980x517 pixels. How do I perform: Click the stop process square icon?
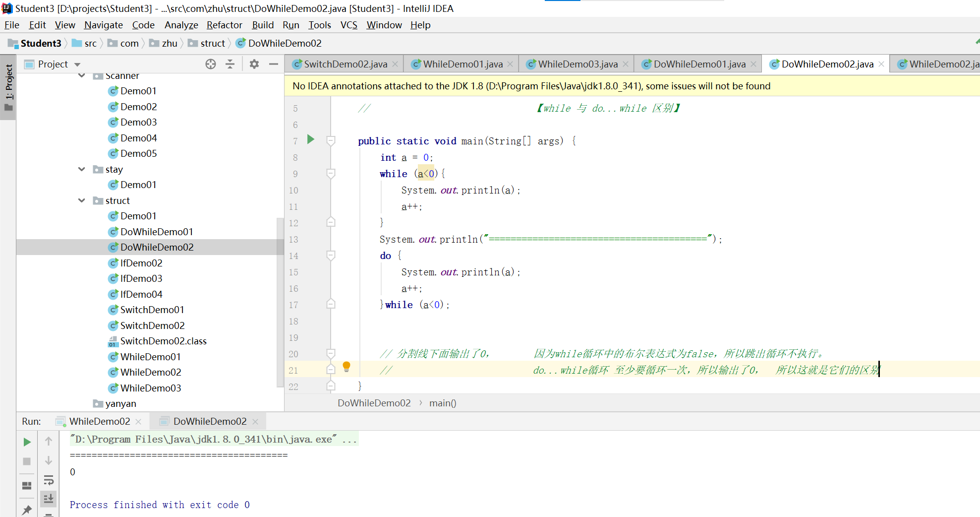point(27,461)
